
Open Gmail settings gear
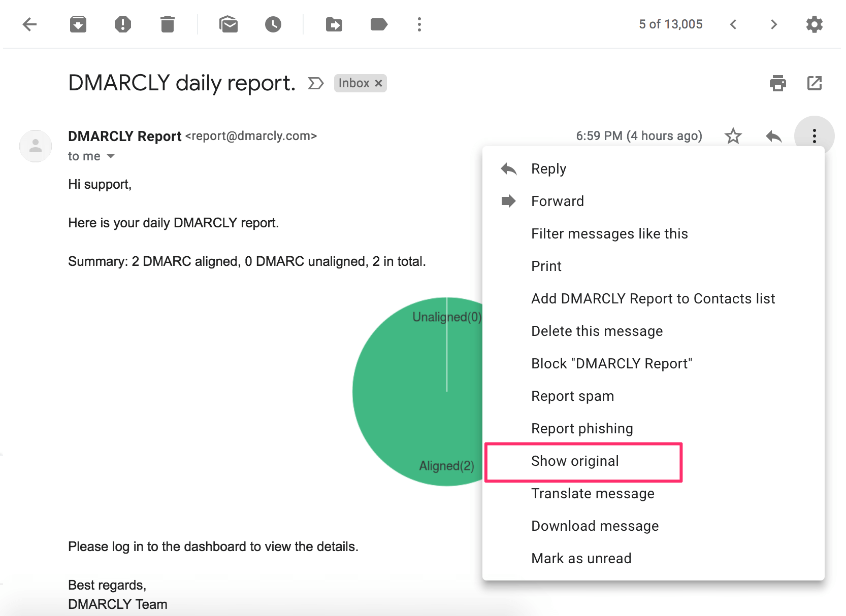pos(815,24)
